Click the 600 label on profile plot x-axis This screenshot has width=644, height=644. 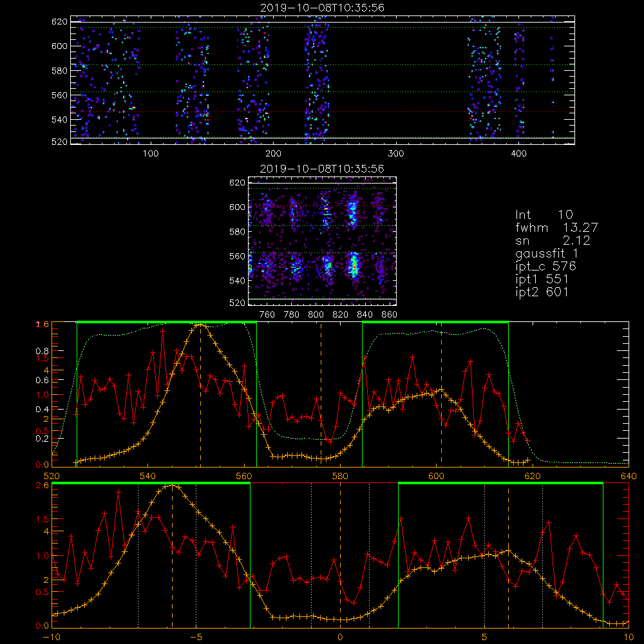(x=436, y=477)
